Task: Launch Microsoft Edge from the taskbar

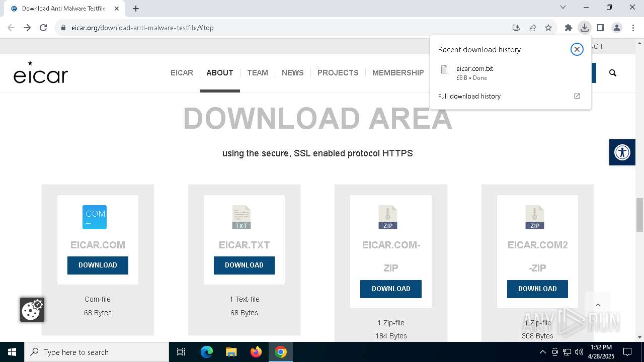Action: point(207,352)
